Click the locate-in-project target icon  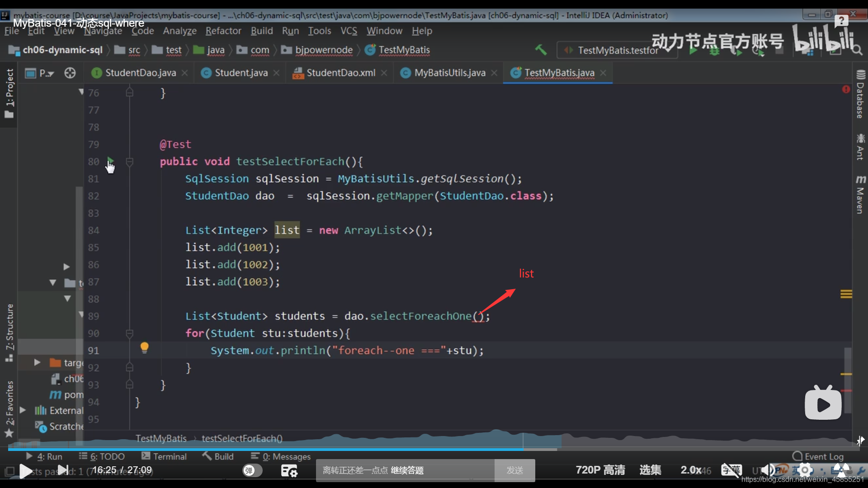pos(70,73)
